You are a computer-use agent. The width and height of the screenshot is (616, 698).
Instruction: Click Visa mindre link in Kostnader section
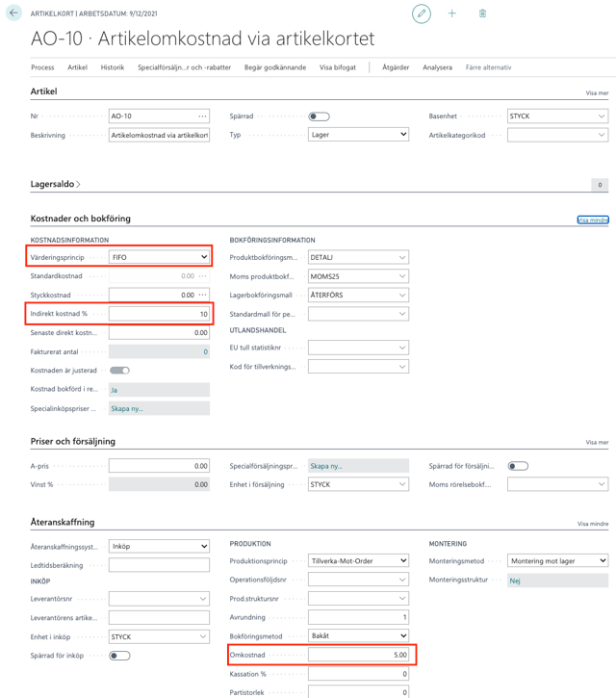592,220
